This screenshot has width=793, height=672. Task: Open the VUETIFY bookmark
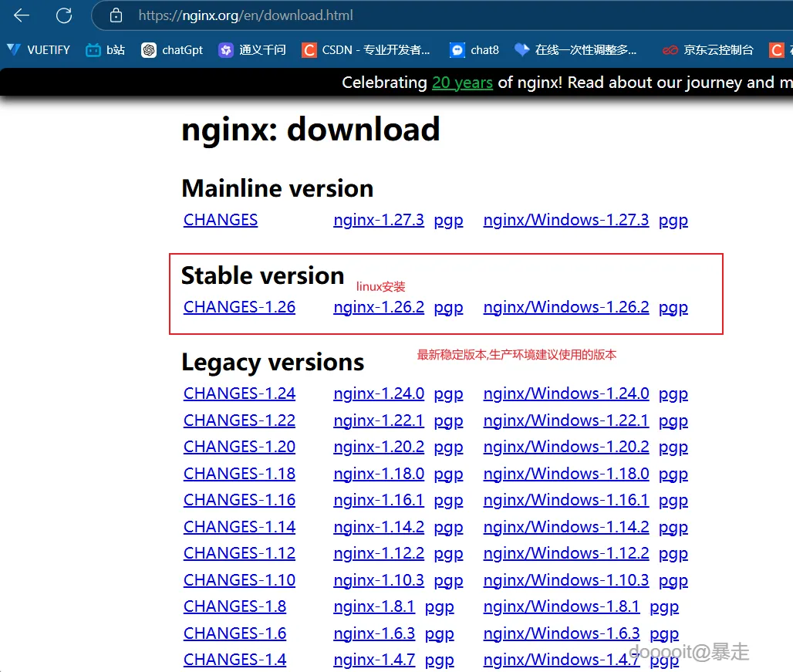click(39, 50)
